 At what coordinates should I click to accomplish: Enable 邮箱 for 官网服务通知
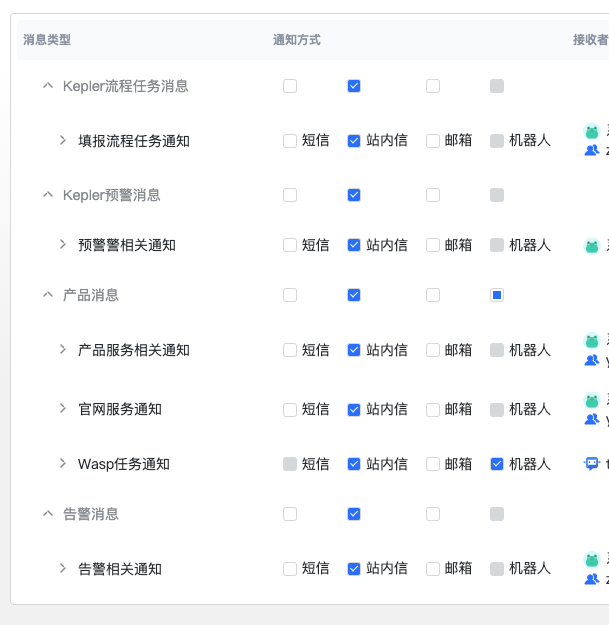[433, 409]
